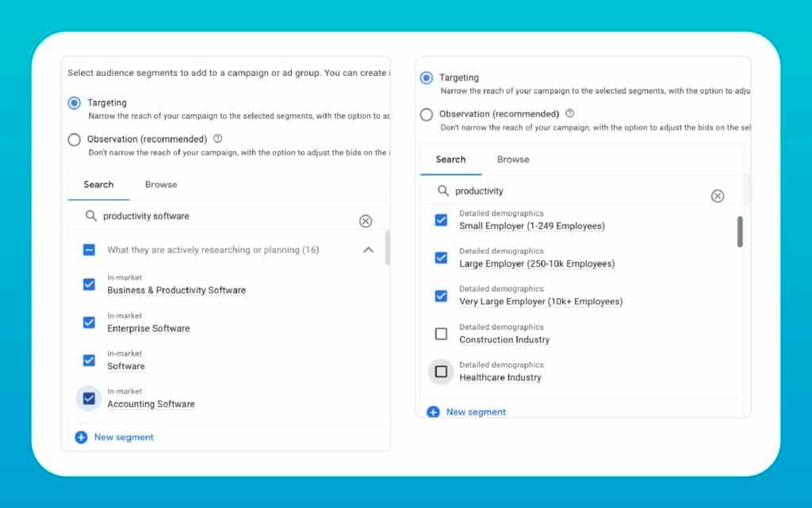This screenshot has height=508, width=812.
Task: Click 'Healthcare Industry' label text
Action: pos(500,378)
